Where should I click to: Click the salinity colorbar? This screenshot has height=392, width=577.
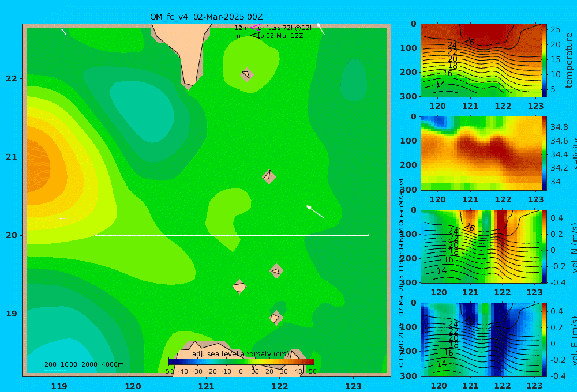click(x=545, y=153)
